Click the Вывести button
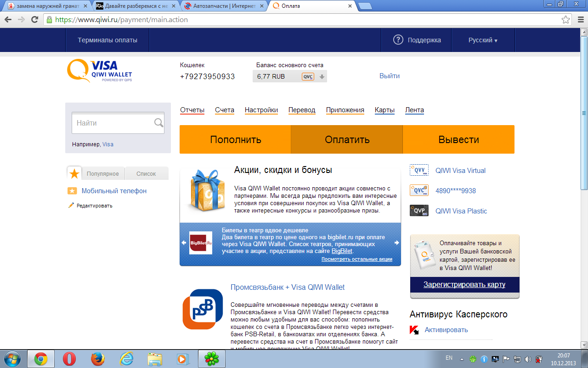The height and width of the screenshot is (368, 588). coord(458,139)
